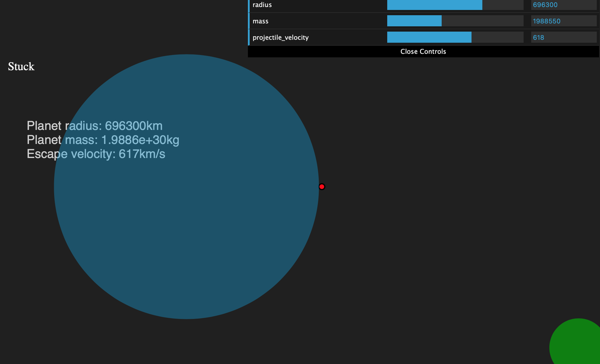Viewport: 600px width, 364px height.
Task: Click the Stuck status text
Action: point(21,66)
